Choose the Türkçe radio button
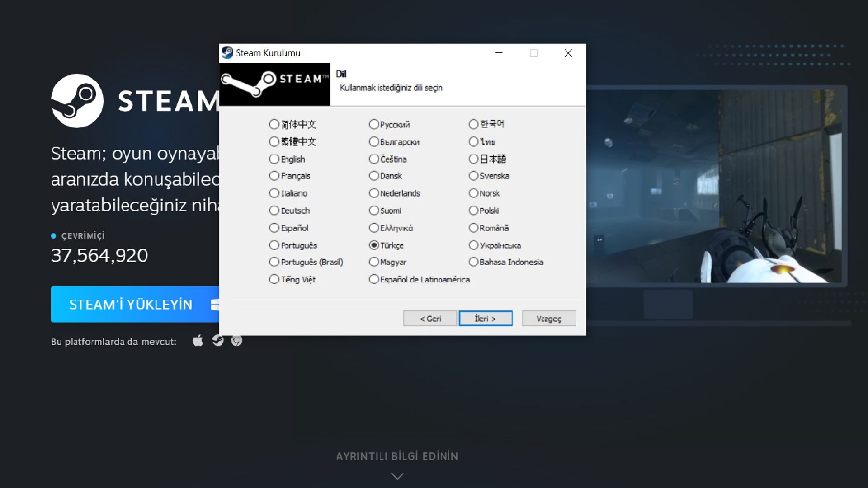 pyautogui.click(x=374, y=245)
